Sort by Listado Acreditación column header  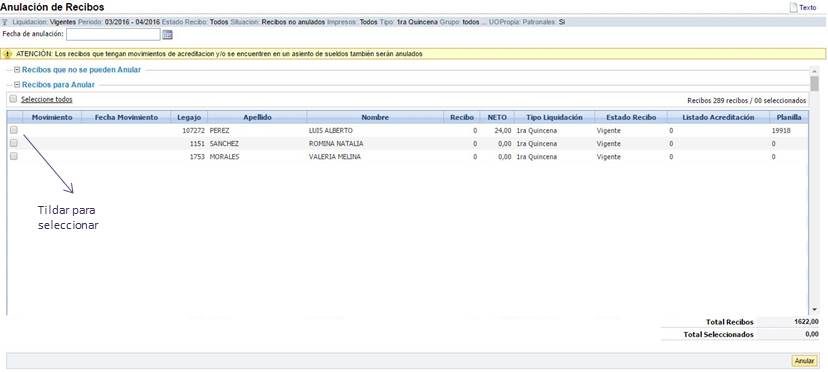[x=718, y=117]
